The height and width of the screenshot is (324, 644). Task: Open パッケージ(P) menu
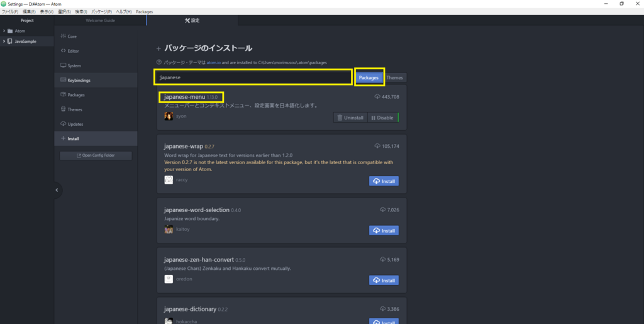point(101,11)
